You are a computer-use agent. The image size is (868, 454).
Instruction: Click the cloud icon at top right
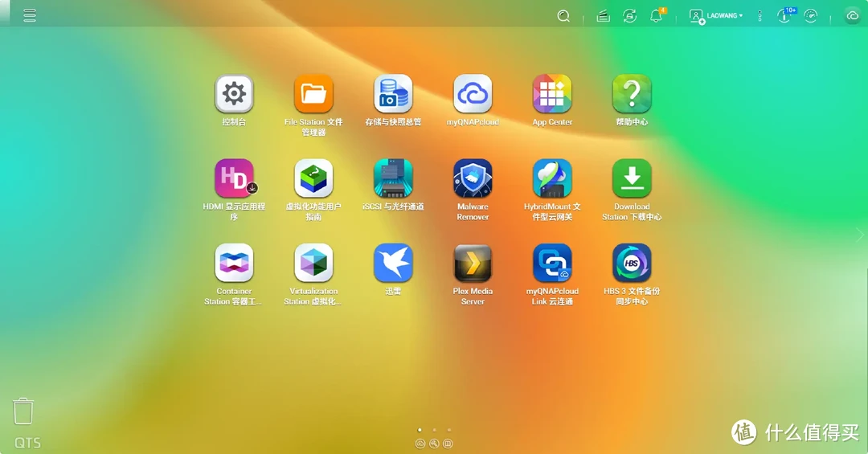point(853,16)
